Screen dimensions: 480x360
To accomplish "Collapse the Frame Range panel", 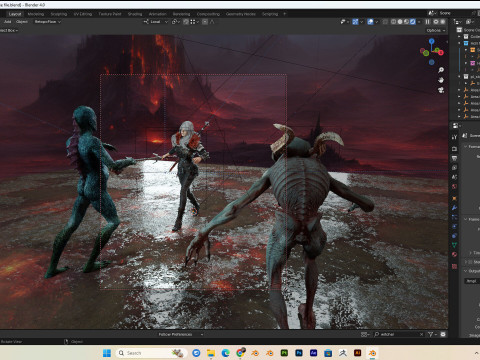I will click(x=466, y=219).
